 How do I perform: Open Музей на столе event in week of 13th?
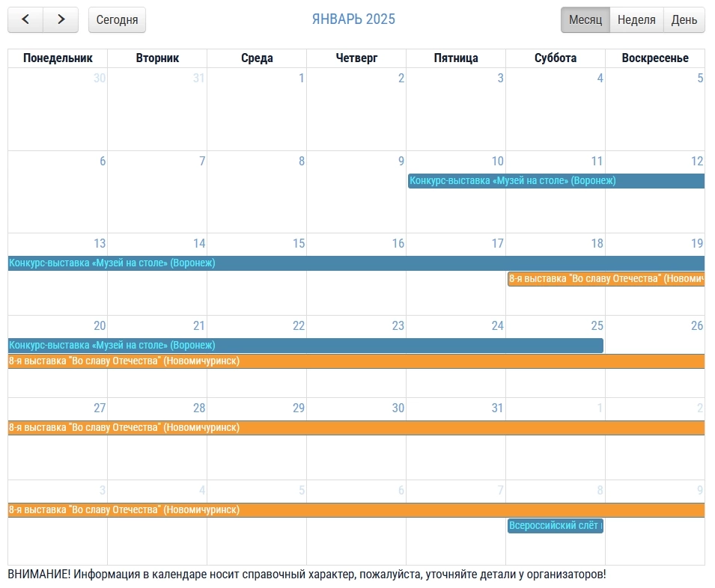[x=356, y=263]
